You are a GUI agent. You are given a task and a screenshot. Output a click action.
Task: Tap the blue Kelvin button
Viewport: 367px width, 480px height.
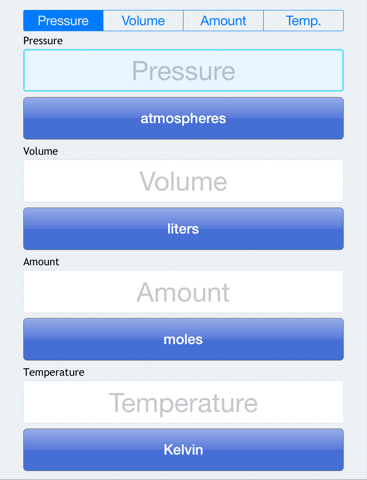pos(183,450)
